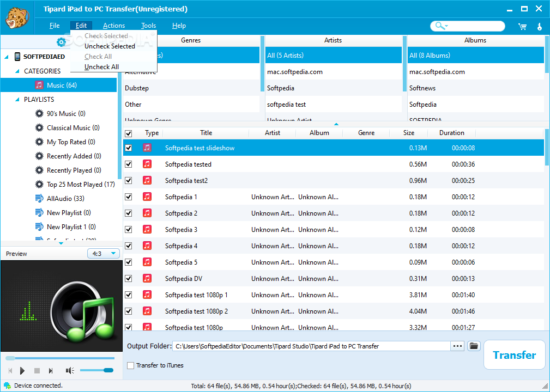Click the device connected status icon

click(x=7, y=385)
